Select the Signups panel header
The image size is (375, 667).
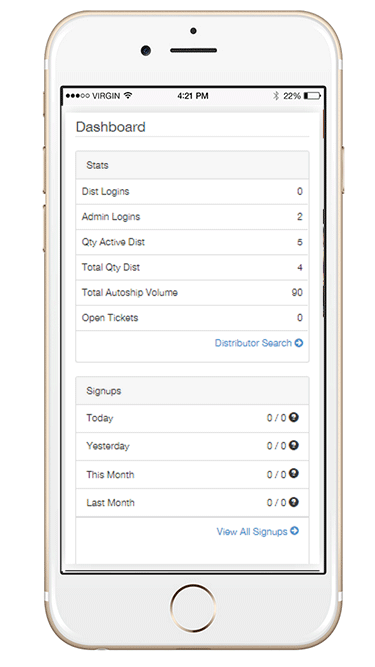[192, 391]
